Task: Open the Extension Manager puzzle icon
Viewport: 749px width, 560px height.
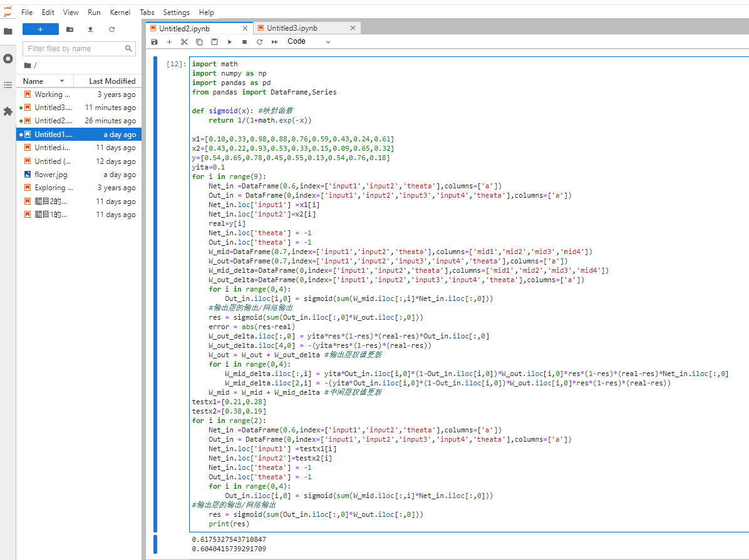Action: point(8,111)
